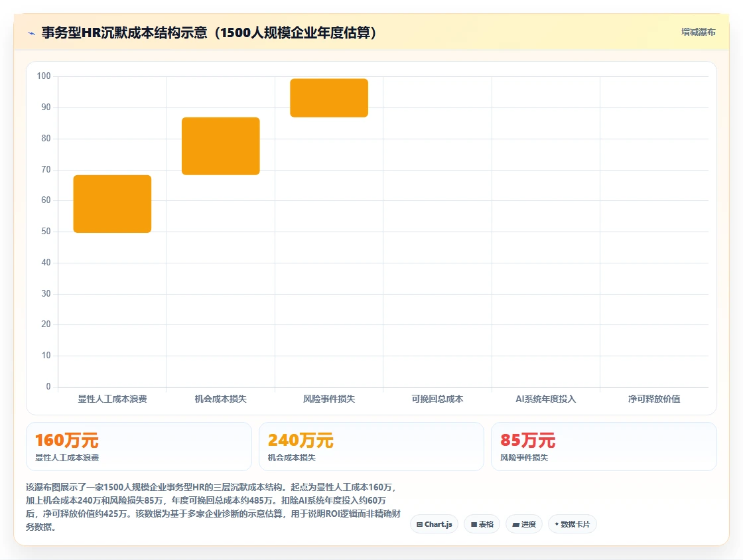Screen dimensions: 743x560
Task: Click the 增减瀑布 label in header
Action: pyautogui.click(x=698, y=32)
